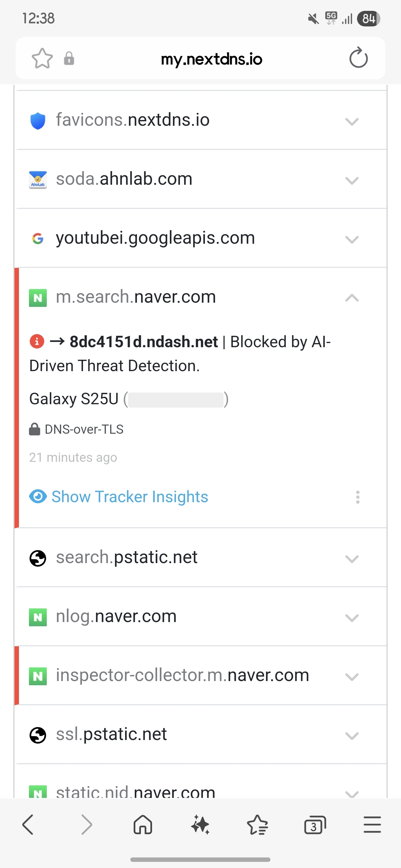The image size is (401, 868).
Task: Bookmark page with the star icon
Action: [42, 59]
